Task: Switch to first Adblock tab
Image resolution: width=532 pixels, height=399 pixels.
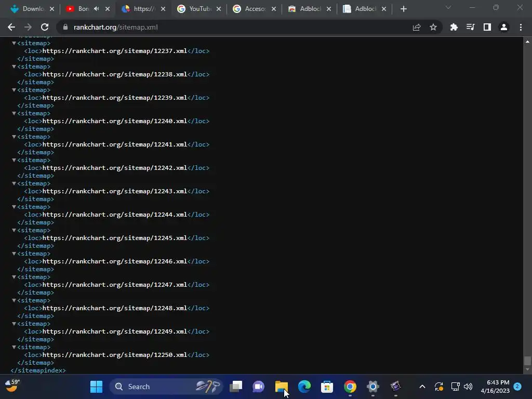Action: [310, 9]
